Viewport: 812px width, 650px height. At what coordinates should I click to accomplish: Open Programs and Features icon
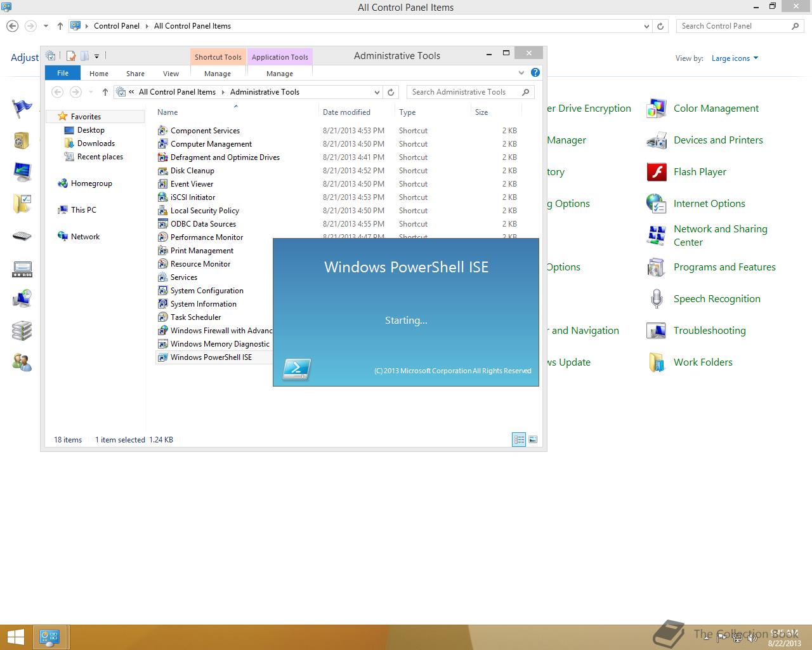656,267
